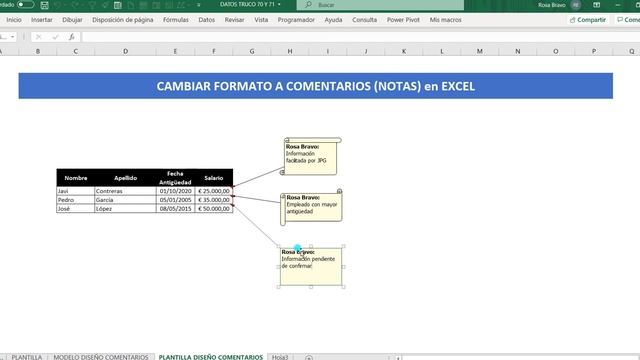Image resolution: width=640 pixels, height=360 pixels.
Task: Select cell containing Pedro
Action: (x=76, y=200)
